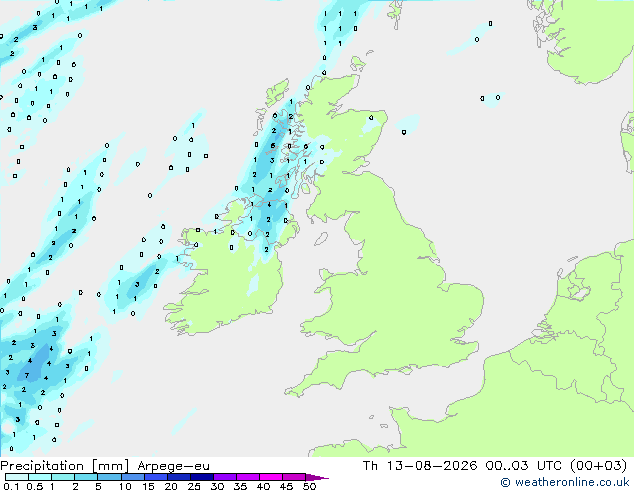Click the legend label '50'
This screenshot has width=634, height=490.
coord(309,486)
